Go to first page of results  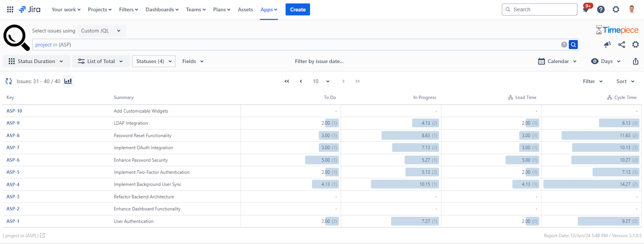pos(287,81)
